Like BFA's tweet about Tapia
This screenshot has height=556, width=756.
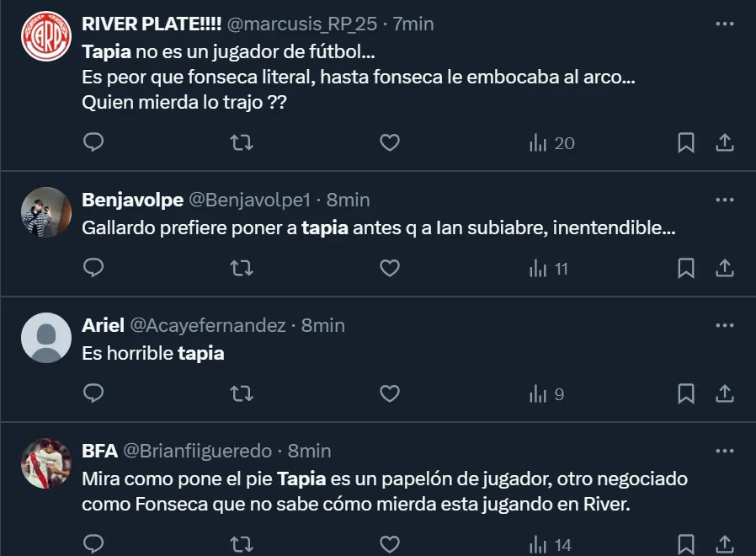(389, 544)
